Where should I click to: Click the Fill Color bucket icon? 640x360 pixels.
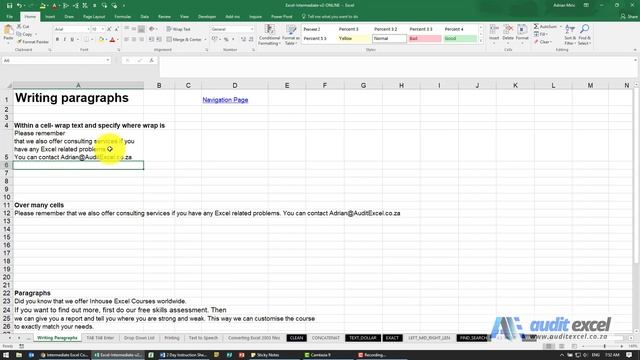101,40
